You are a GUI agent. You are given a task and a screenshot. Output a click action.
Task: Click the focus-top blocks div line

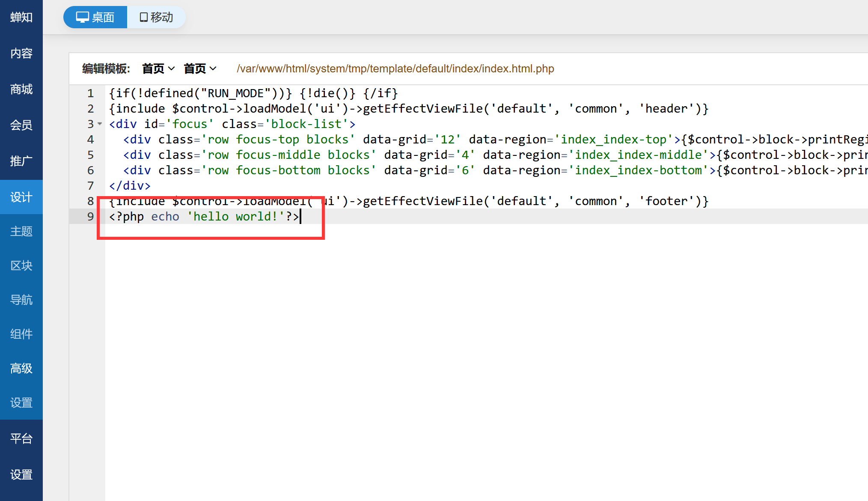[496, 140]
